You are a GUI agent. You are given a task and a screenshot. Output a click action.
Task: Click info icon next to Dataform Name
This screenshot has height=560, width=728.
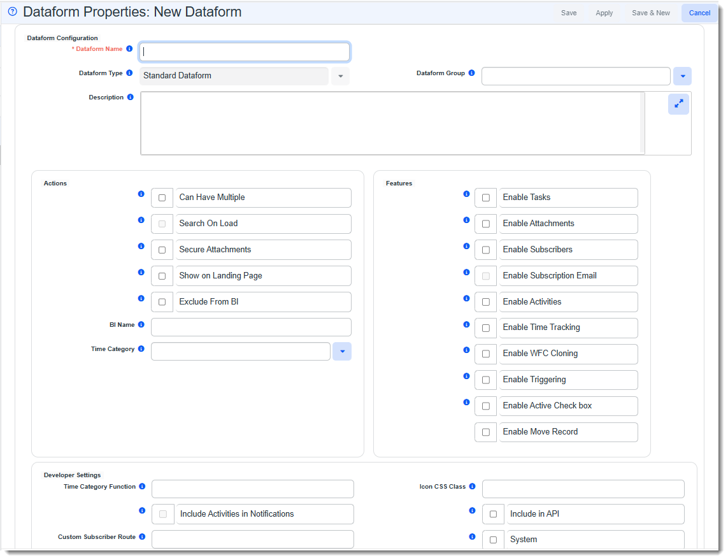point(129,49)
